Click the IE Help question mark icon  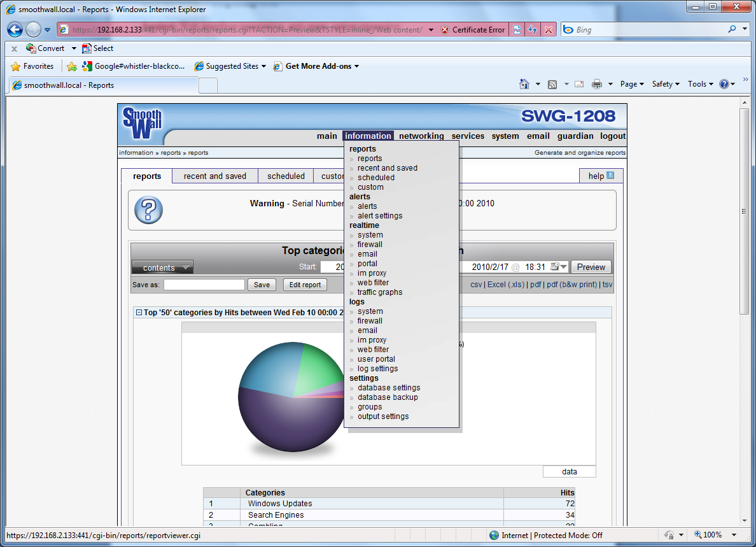[x=724, y=84]
